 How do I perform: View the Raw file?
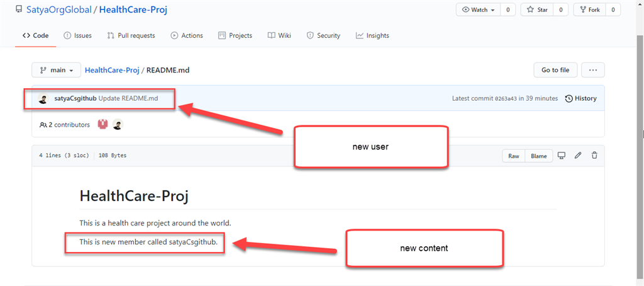click(514, 156)
